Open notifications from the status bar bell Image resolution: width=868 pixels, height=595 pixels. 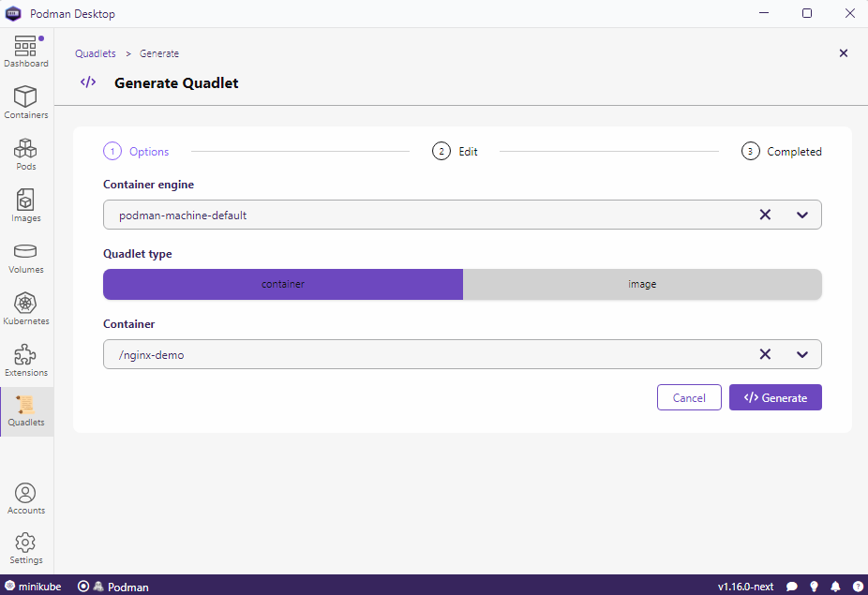(x=835, y=586)
